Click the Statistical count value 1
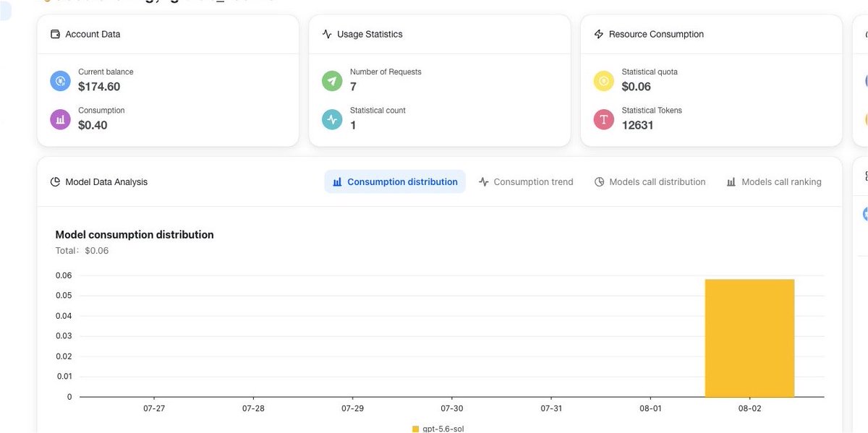The width and height of the screenshot is (868, 433). pyautogui.click(x=353, y=125)
